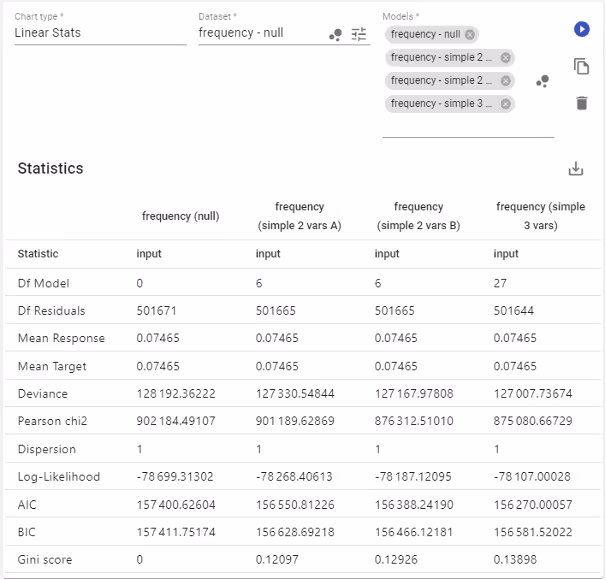Click Gini score value 0.12097
The height and width of the screenshot is (580, 606).
pyautogui.click(x=277, y=560)
